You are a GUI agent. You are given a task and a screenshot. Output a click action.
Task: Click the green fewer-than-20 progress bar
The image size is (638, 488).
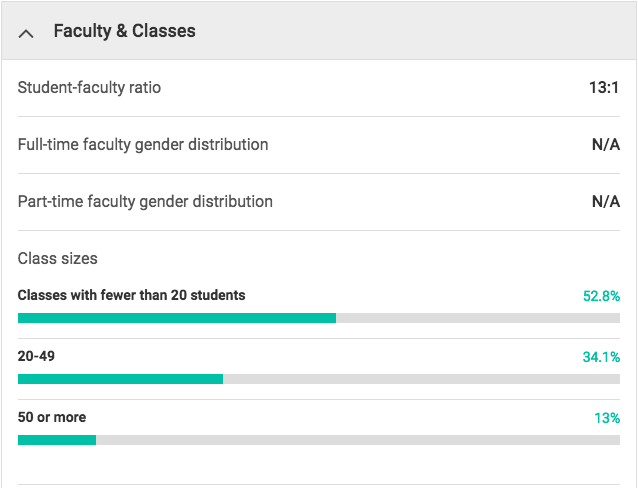click(176, 318)
